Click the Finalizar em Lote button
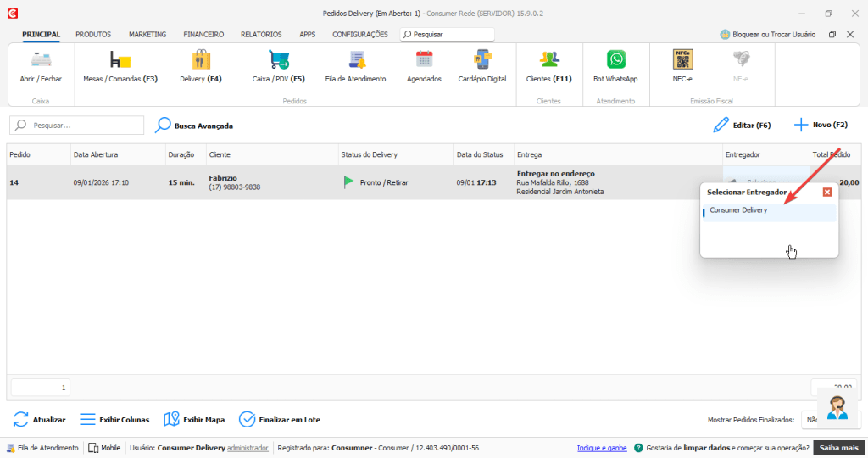This screenshot has height=458, width=868. click(280, 420)
